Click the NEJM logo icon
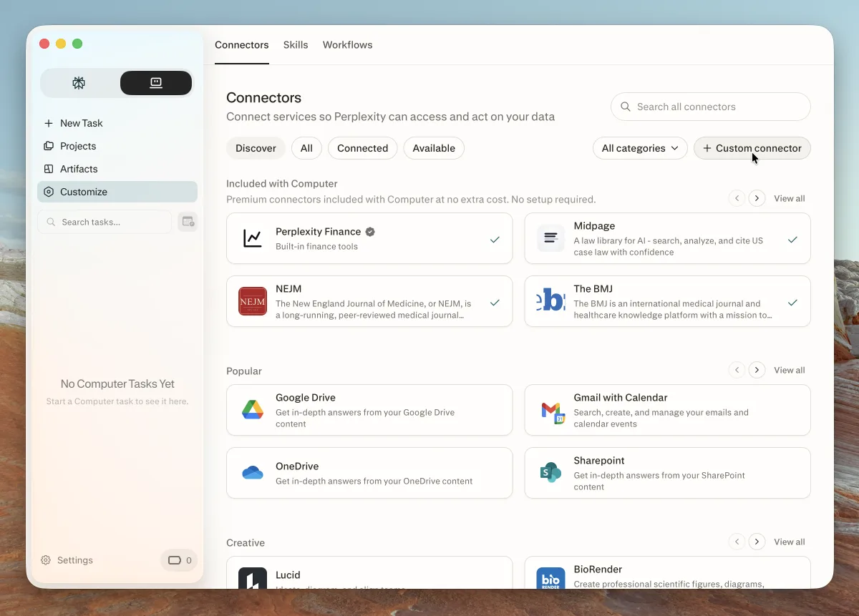 click(253, 301)
